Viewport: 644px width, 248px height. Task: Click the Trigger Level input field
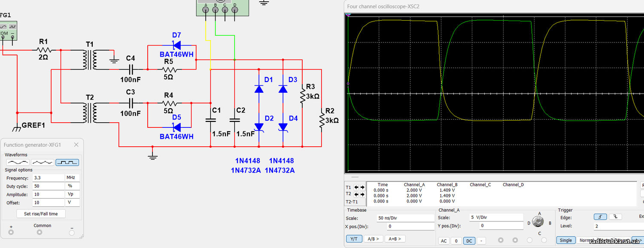(618, 226)
